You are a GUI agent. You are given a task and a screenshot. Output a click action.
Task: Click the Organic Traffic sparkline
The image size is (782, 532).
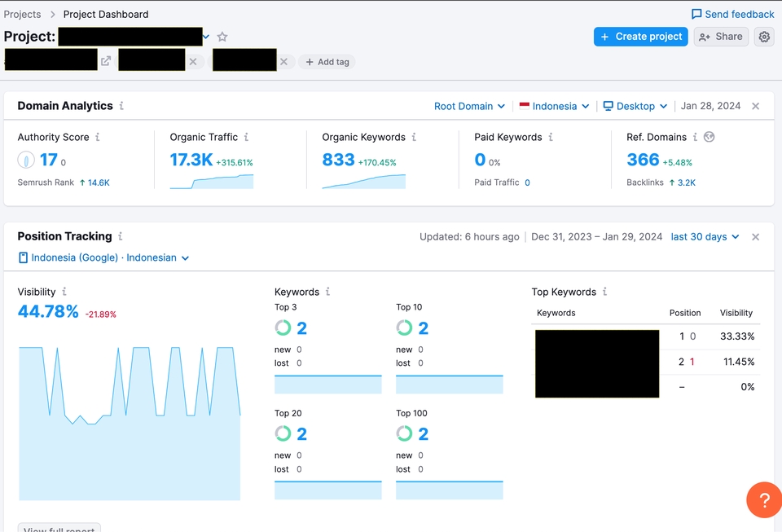(212, 182)
